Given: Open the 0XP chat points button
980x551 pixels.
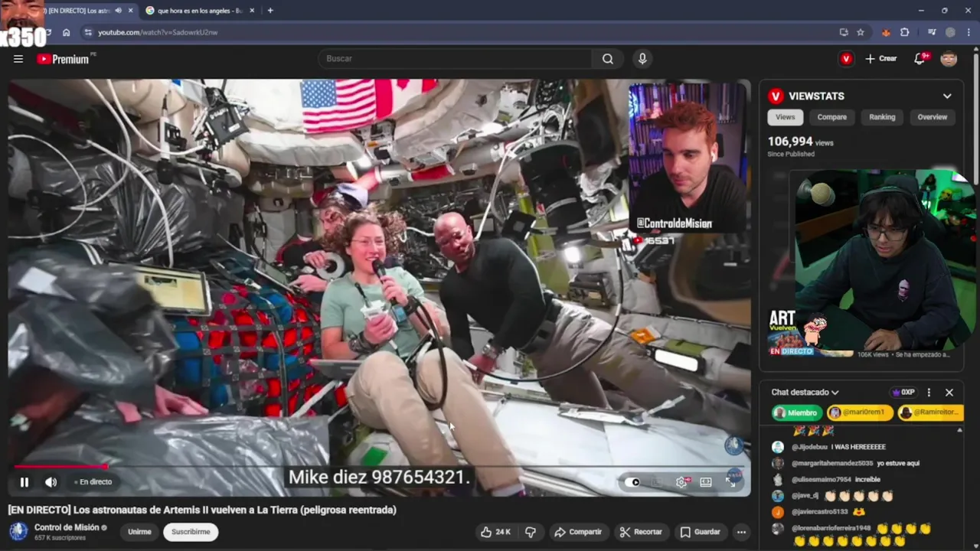Looking at the screenshot, I should pos(904,393).
